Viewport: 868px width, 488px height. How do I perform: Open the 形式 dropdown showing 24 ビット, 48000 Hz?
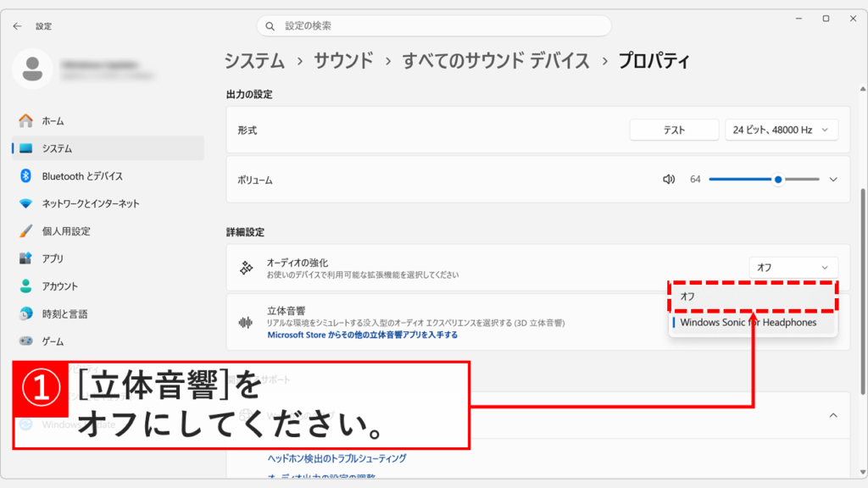[x=781, y=129]
